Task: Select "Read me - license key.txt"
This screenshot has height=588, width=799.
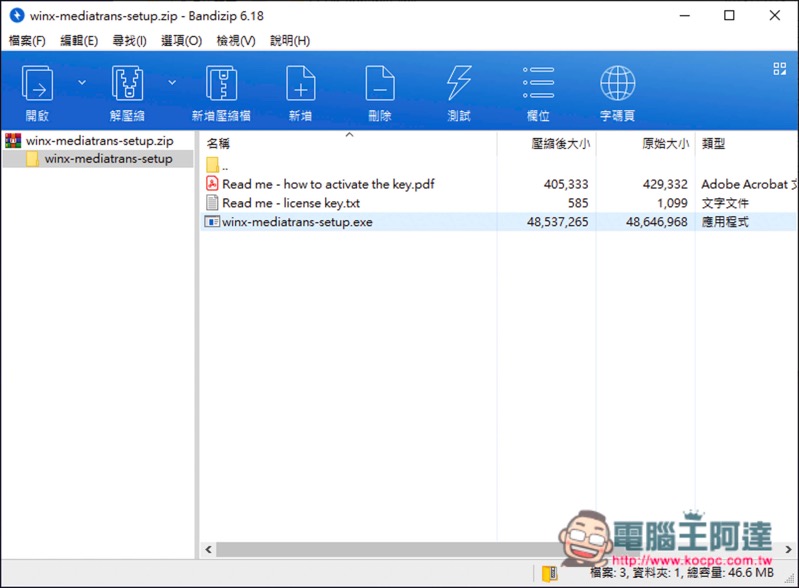Action: coord(291,203)
